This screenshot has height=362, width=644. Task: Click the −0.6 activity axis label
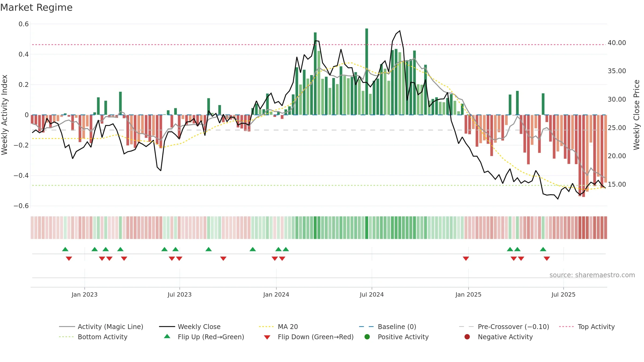21,206
